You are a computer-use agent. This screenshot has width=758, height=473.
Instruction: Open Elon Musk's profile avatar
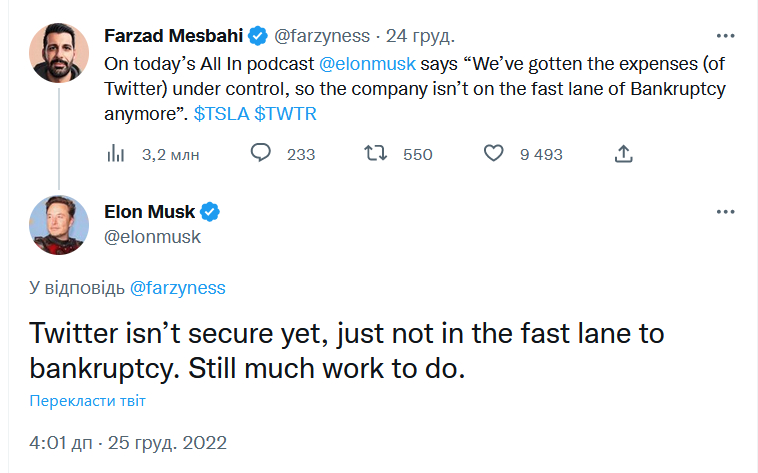pos(59,225)
